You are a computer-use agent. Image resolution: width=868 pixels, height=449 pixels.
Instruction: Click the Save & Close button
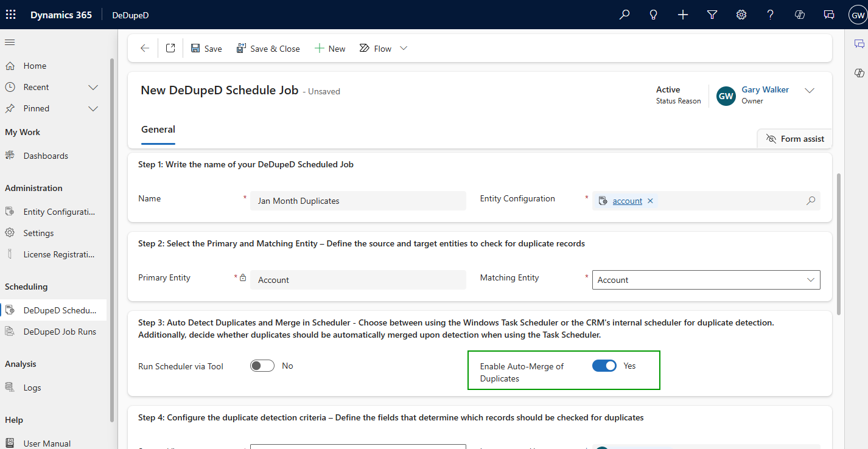point(268,49)
